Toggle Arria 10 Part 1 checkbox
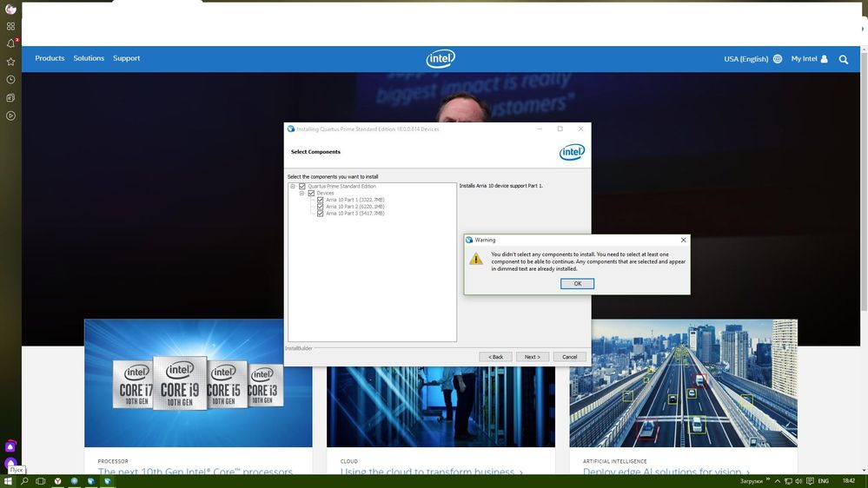This screenshot has height=488, width=868. [321, 200]
